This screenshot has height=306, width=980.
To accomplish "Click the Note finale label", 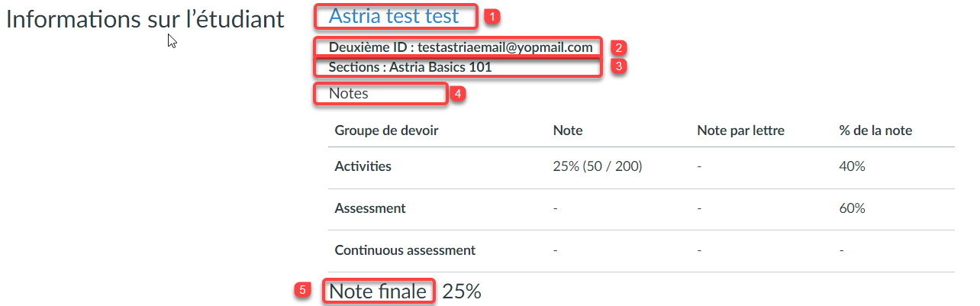I will coord(378,291).
